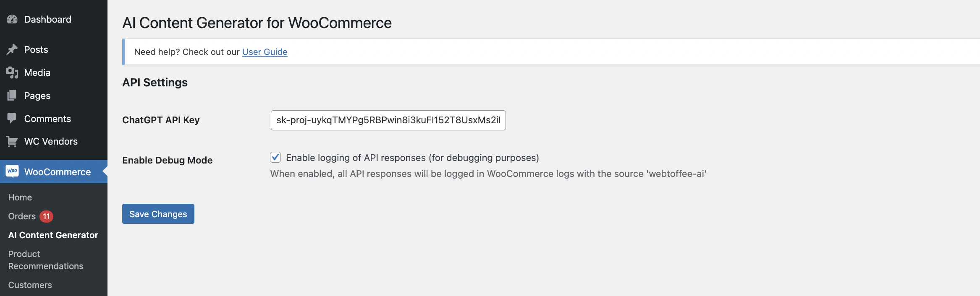The image size is (980, 296).
Task: Click the Save Changes button
Action: [x=158, y=214]
